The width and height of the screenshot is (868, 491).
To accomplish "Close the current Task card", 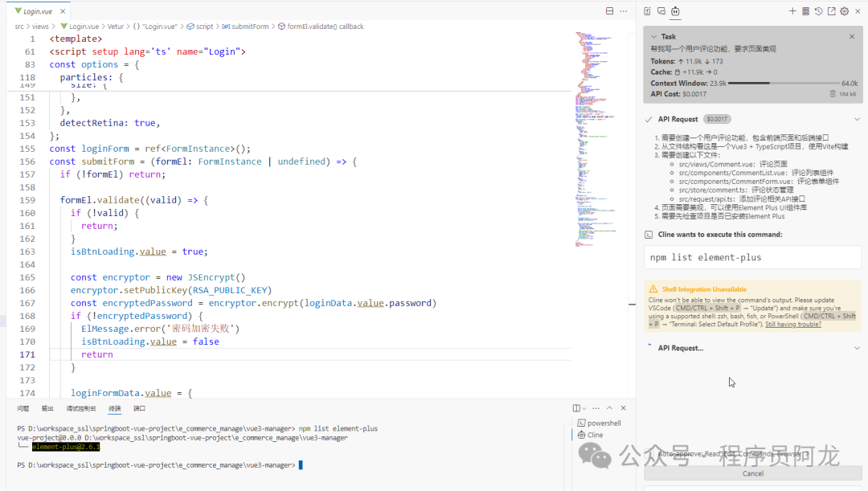I will pyautogui.click(x=852, y=36).
